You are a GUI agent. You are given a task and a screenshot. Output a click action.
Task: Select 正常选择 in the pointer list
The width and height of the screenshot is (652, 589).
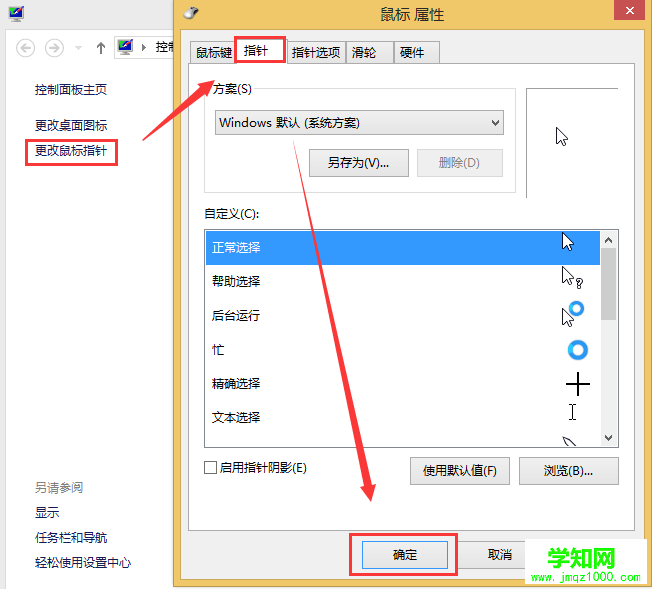click(x=403, y=247)
